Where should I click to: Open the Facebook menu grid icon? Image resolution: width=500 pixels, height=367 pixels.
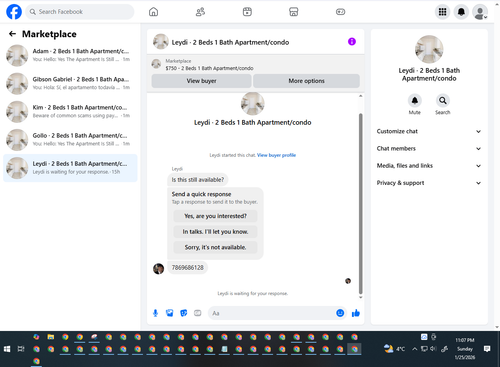coord(442,12)
